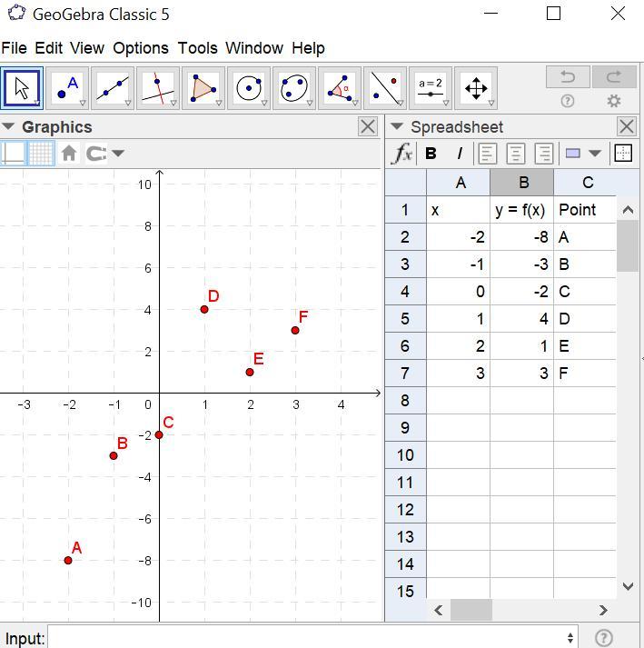Select the Move Graphics View tool
Image resolution: width=644 pixels, height=648 pixels.
tap(476, 89)
